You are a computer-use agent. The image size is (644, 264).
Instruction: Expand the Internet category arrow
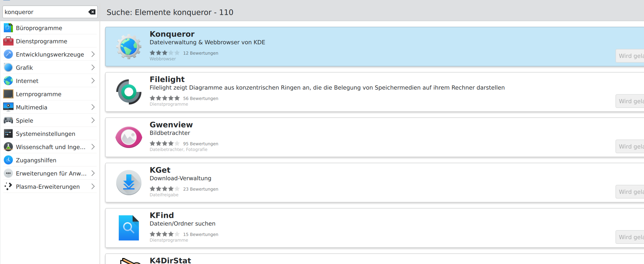coord(93,81)
